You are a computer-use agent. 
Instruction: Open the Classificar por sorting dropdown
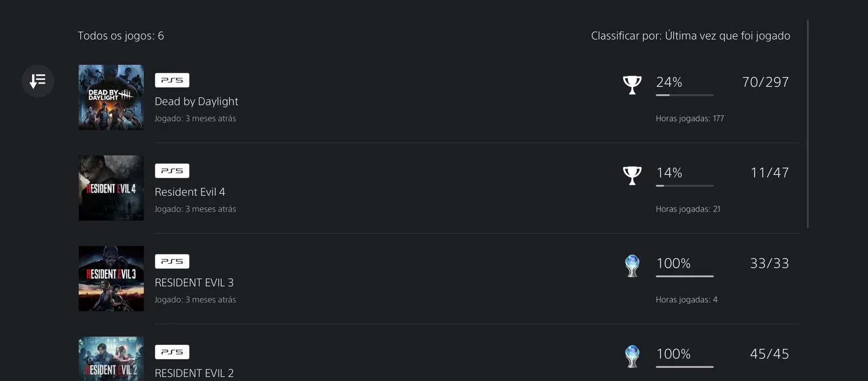690,36
